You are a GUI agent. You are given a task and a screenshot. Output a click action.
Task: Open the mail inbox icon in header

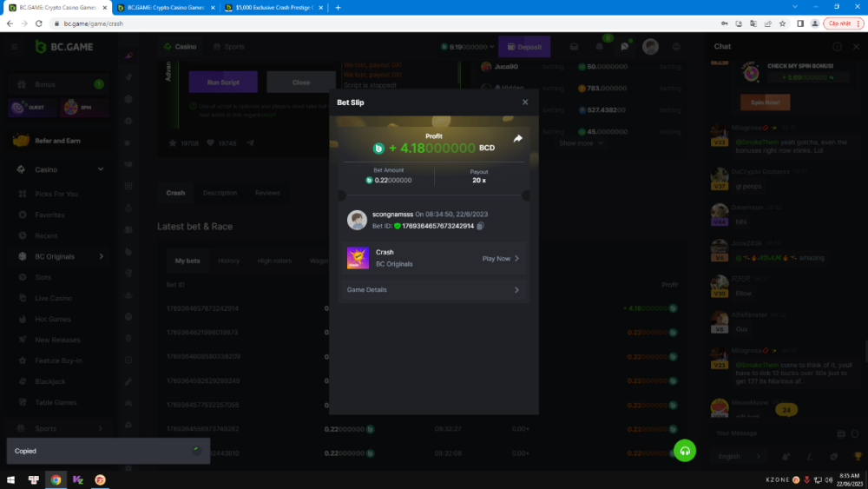tap(574, 47)
